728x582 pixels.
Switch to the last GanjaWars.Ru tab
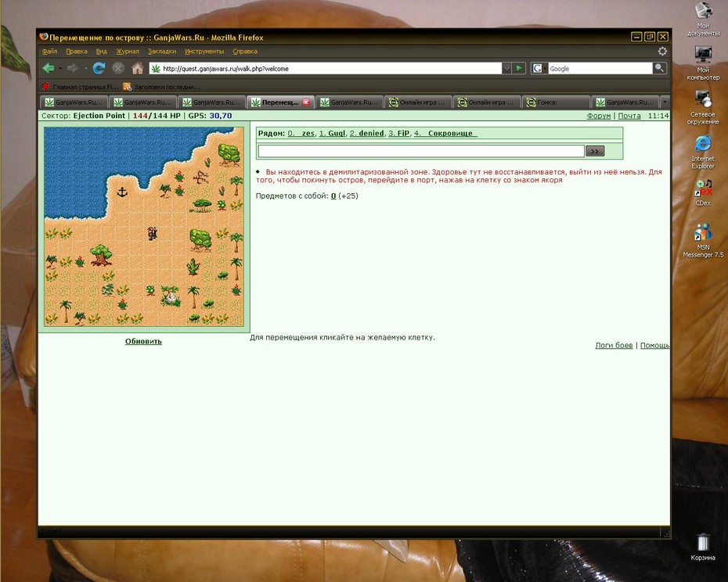(x=625, y=102)
